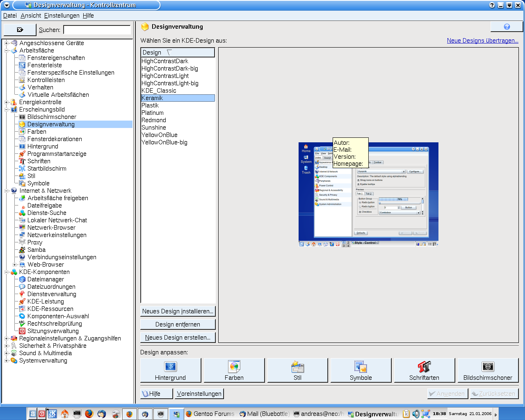Select Farben in the Erscheinungsbild tree
525x420 pixels.
point(37,132)
